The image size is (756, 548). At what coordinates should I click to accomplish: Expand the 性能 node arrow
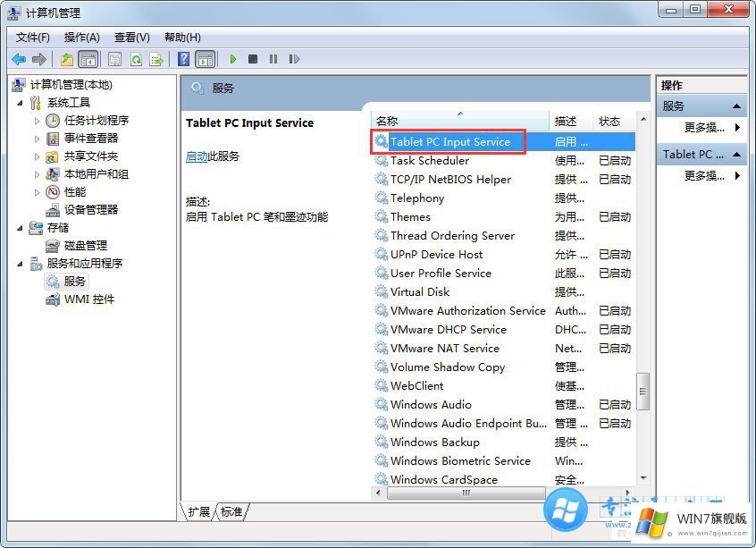(37, 192)
